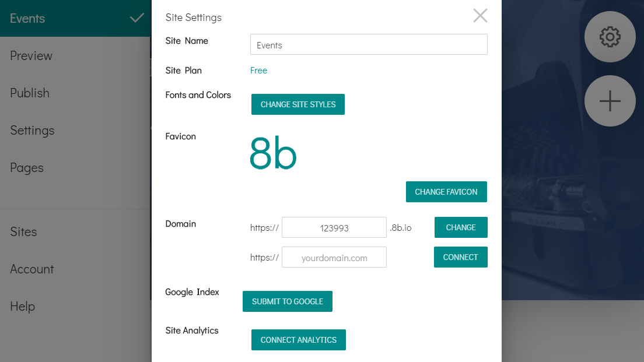Viewport: 644px width, 362px height.
Task: Open Sites from the sidebar
Action: pos(23,232)
